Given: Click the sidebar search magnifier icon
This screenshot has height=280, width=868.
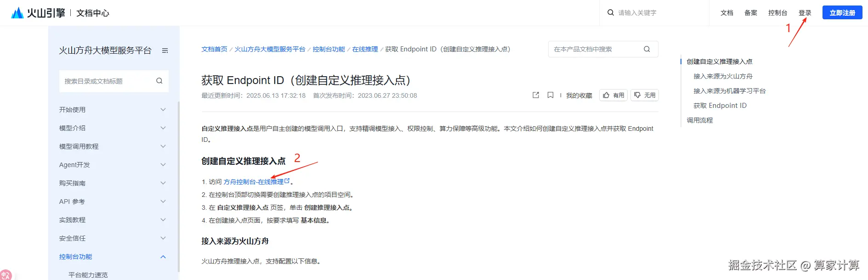Looking at the screenshot, I should [159, 81].
